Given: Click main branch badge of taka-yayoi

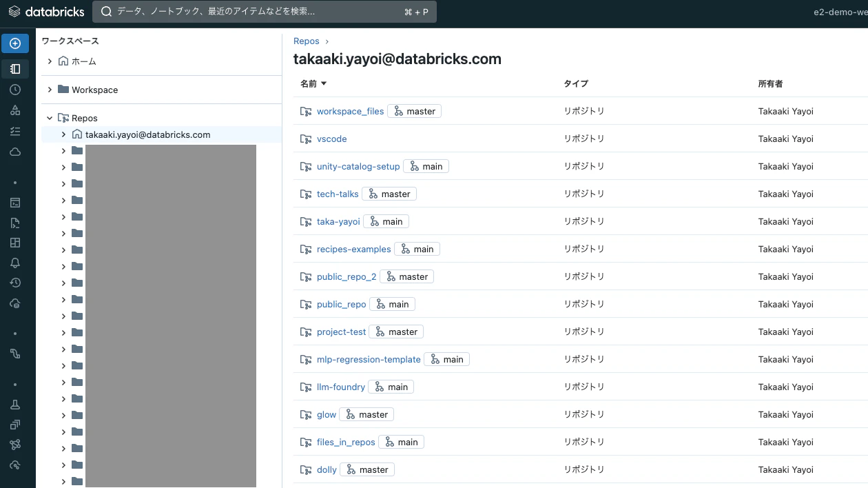Looking at the screenshot, I should (x=386, y=221).
